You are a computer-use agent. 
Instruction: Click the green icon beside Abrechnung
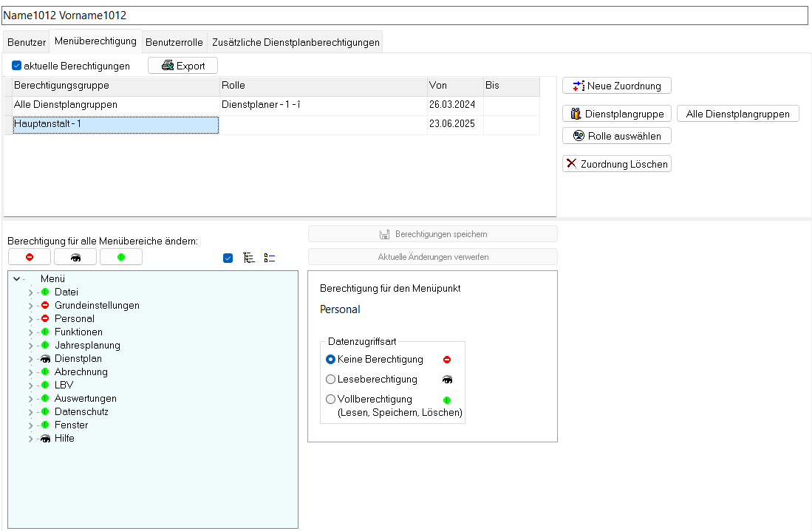45,372
